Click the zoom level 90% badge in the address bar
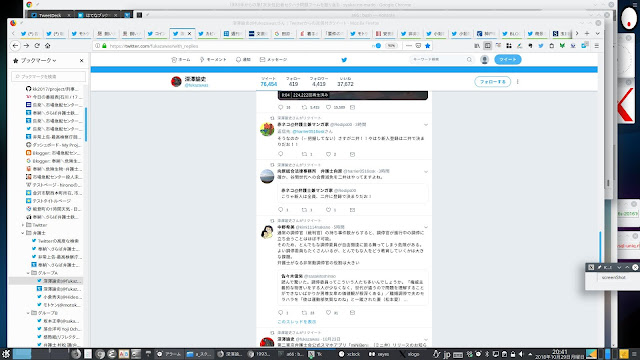 click(391, 46)
